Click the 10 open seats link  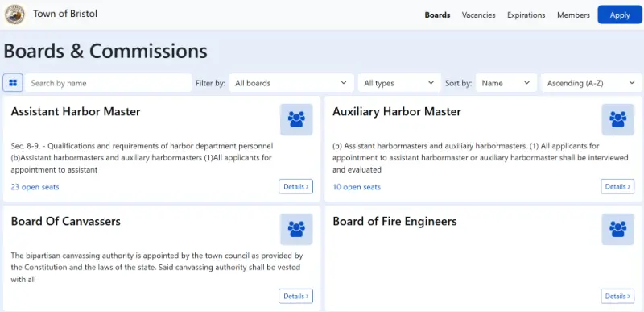(357, 187)
